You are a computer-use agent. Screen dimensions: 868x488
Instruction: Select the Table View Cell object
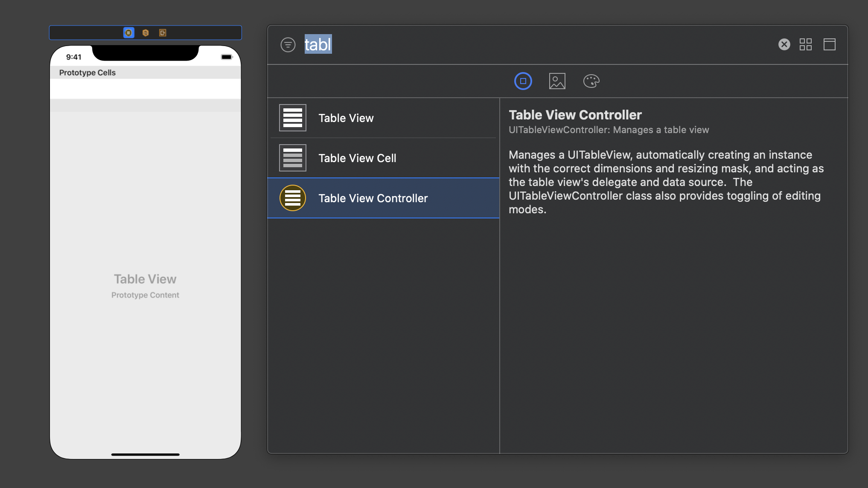(x=357, y=158)
